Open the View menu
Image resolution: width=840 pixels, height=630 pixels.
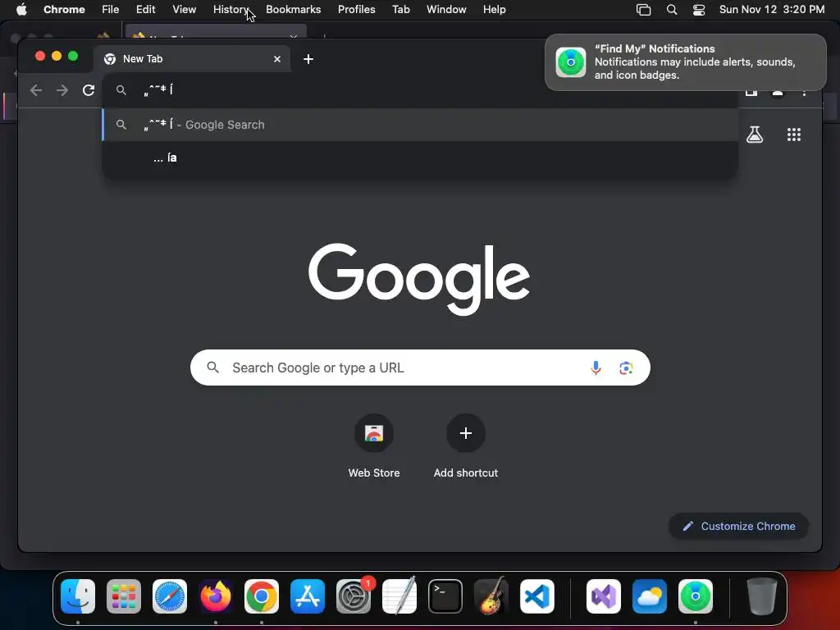click(184, 10)
